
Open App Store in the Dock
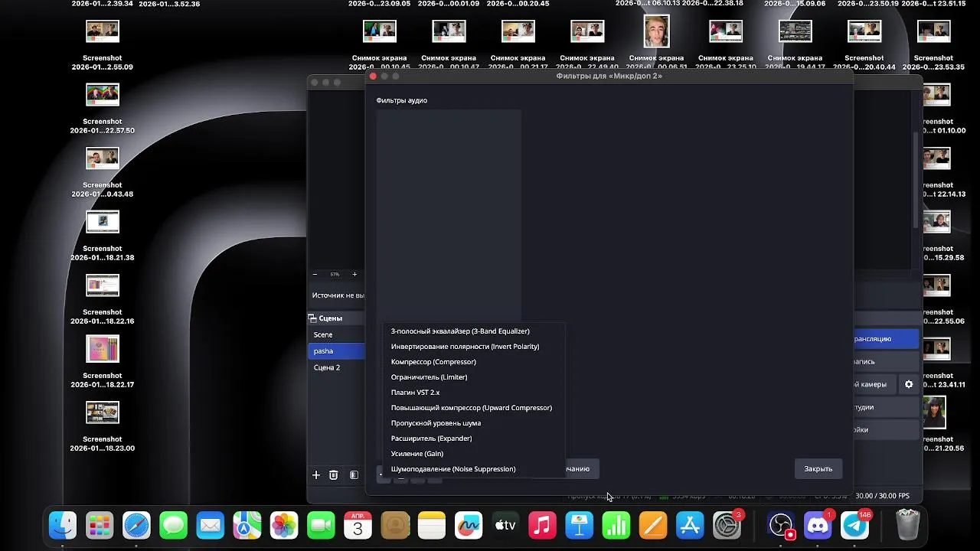[x=690, y=525]
